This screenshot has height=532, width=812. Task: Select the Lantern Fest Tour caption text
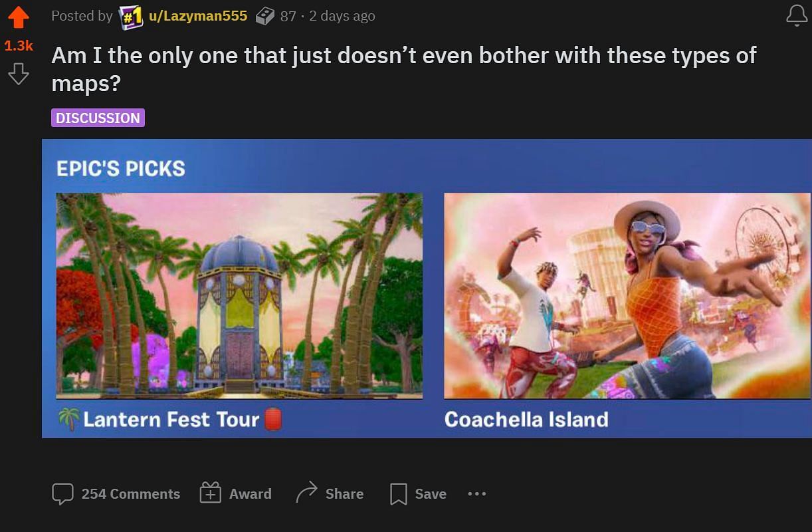pos(171,419)
